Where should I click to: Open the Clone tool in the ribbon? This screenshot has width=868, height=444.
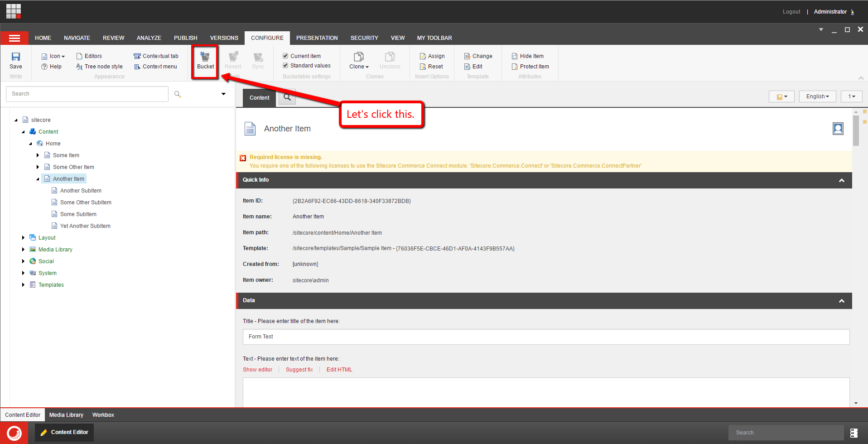click(x=358, y=58)
